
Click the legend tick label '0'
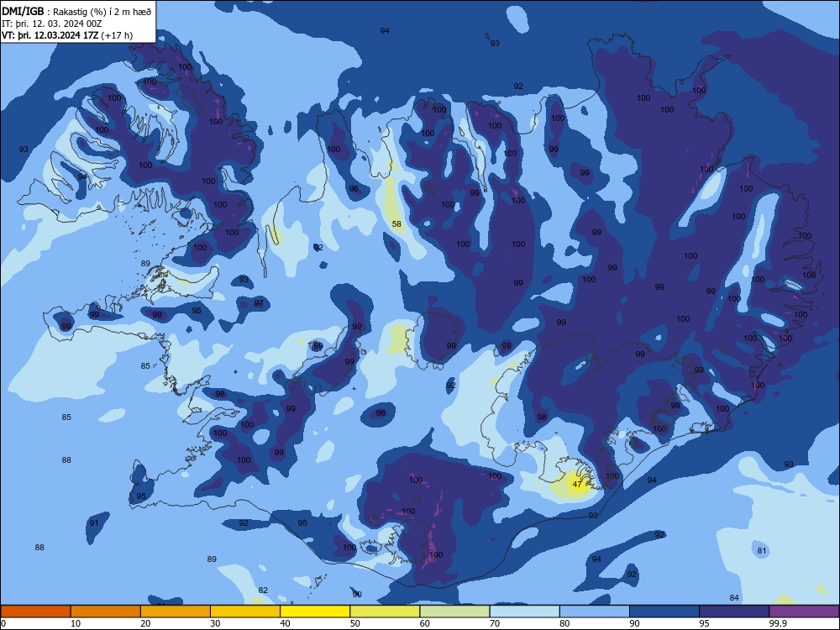(x=3, y=623)
